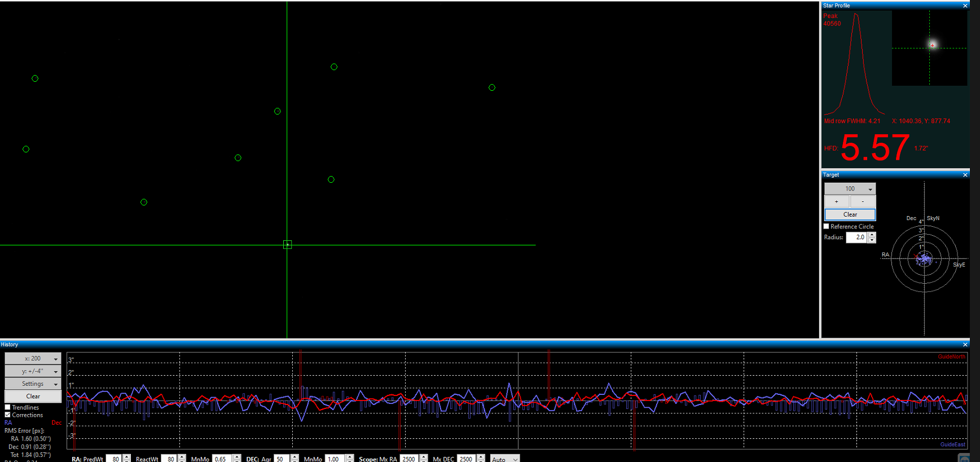Increase DEC Agr with spinner up
The image size is (980, 462).
(x=294, y=457)
